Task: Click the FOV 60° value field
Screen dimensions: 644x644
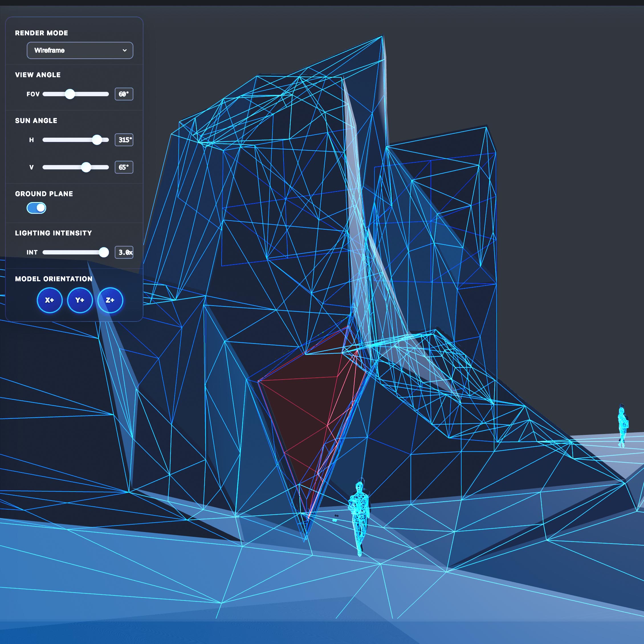Action: [124, 94]
